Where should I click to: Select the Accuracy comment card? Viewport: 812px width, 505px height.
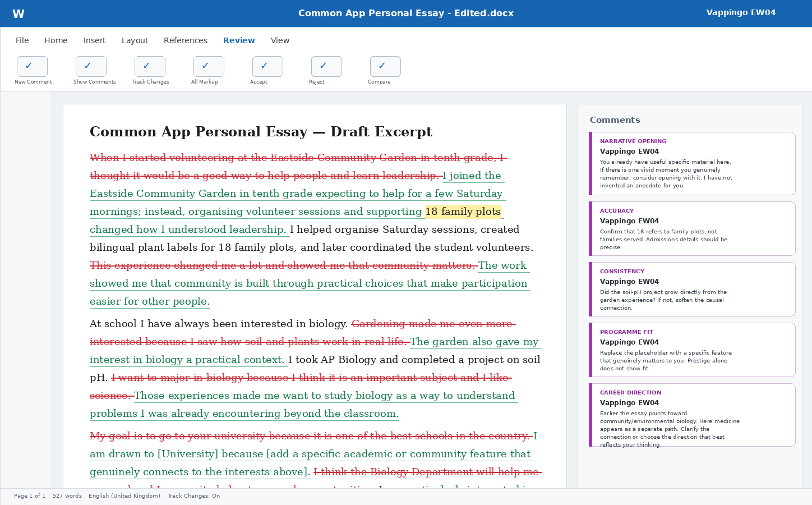(692, 228)
